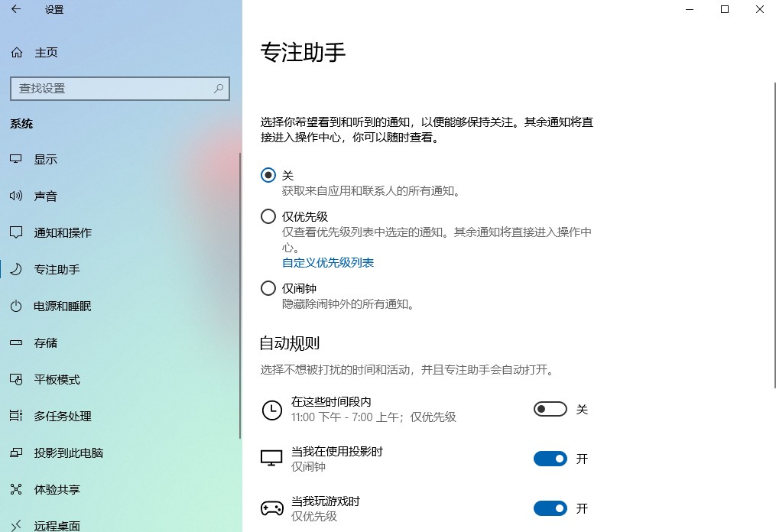This screenshot has width=776, height=532.
Task: Click the Home (主页) house icon
Action: click(x=16, y=53)
